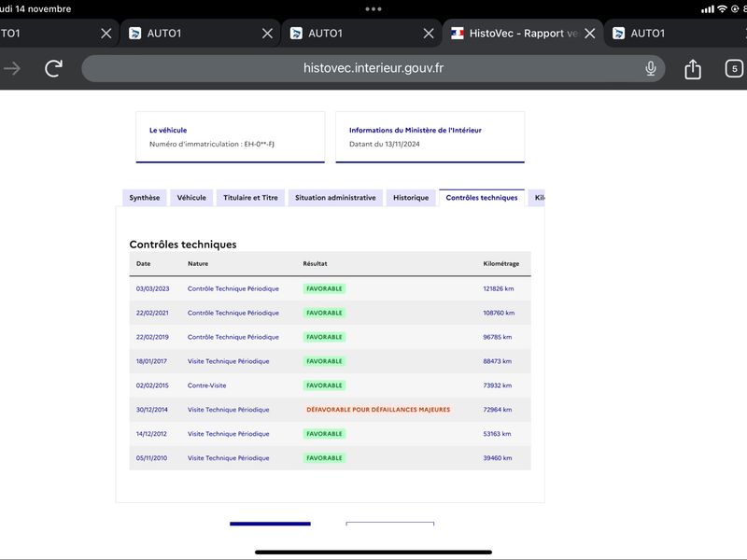Click the Contrôles techniques section heading
747x560 pixels.
[183, 245]
